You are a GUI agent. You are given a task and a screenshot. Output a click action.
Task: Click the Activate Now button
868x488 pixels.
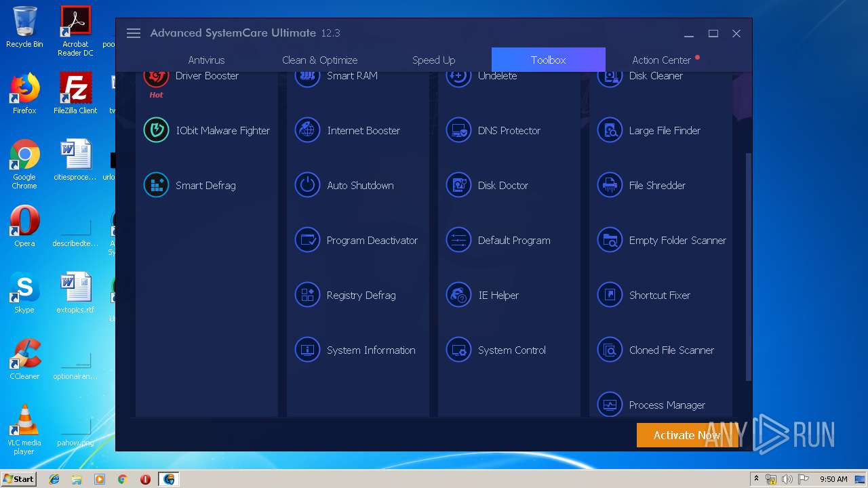point(687,435)
